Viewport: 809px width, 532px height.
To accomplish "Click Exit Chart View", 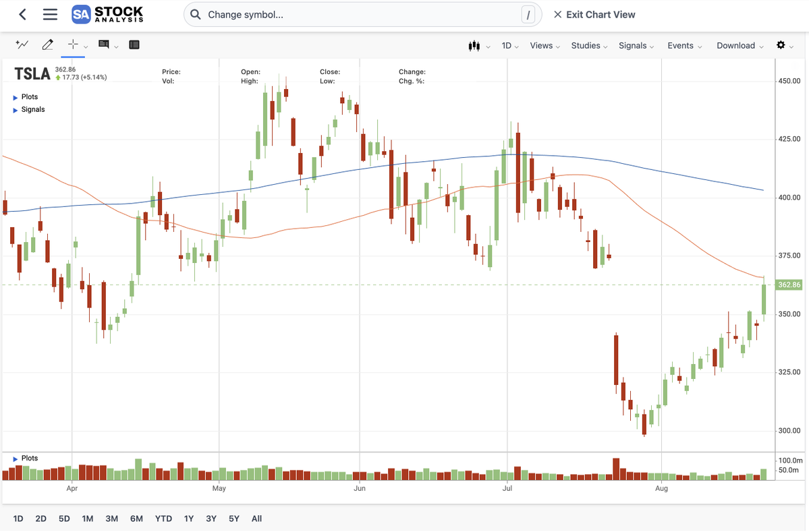I will coord(594,14).
